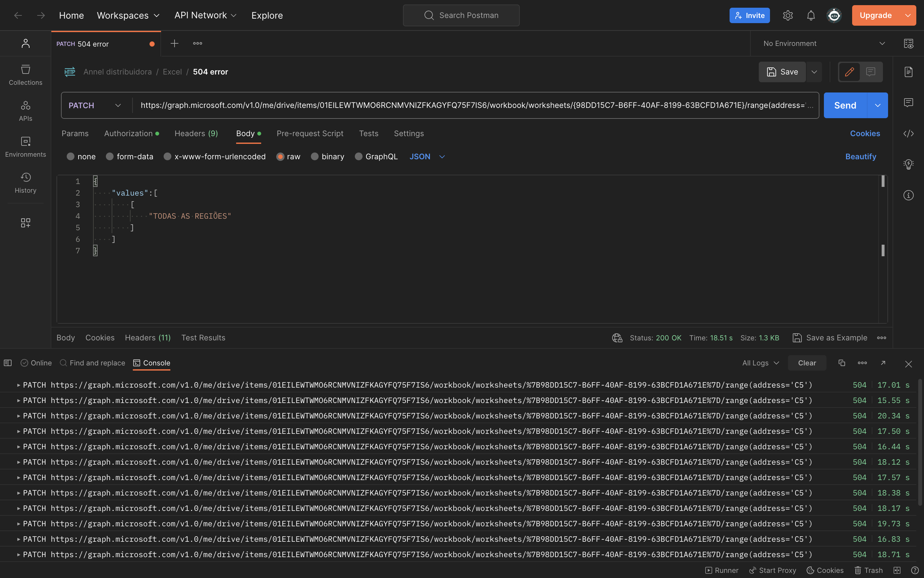Close the console panel
This screenshot has height=578, width=924.
pyautogui.click(x=909, y=364)
